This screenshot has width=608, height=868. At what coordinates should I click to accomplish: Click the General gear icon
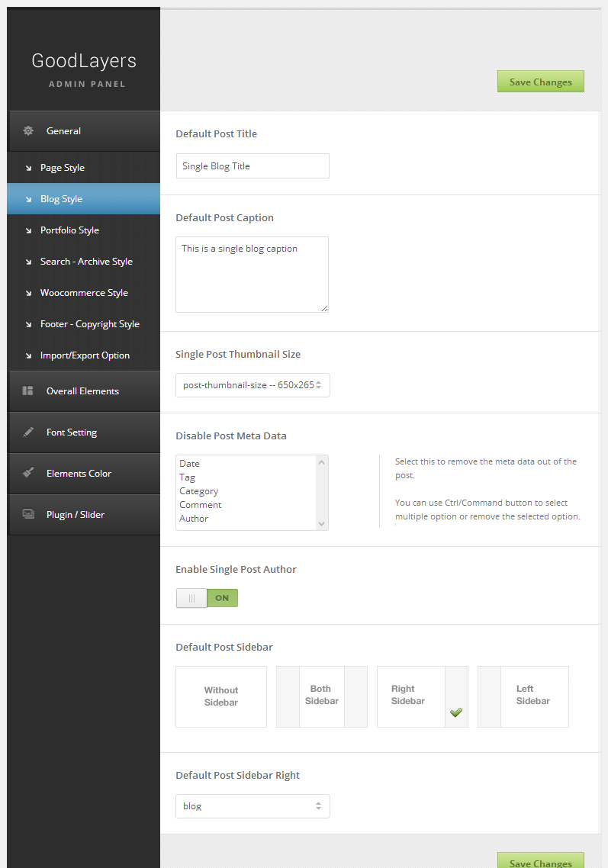[x=28, y=131]
